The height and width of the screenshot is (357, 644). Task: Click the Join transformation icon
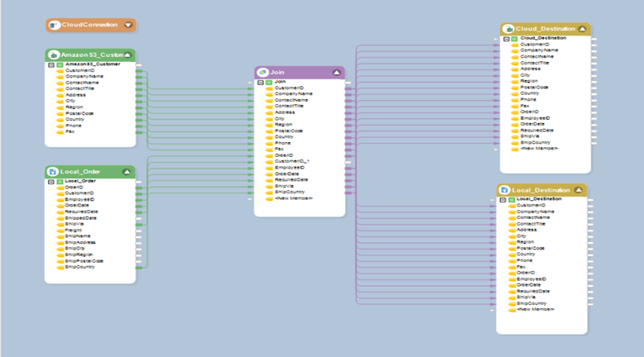(x=263, y=73)
